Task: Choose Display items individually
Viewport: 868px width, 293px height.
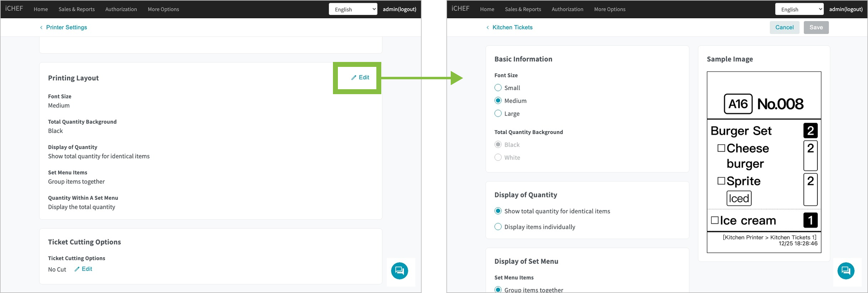Action: coord(498,227)
